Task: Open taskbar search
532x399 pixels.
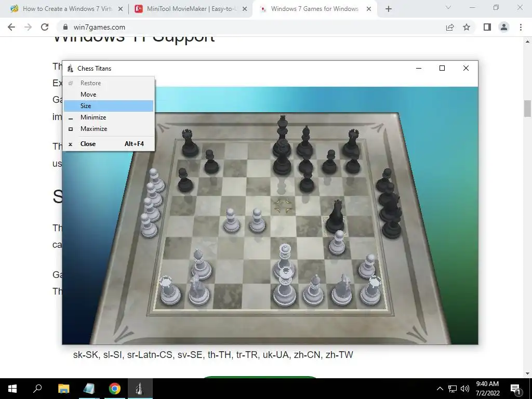Action: (x=37, y=389)
